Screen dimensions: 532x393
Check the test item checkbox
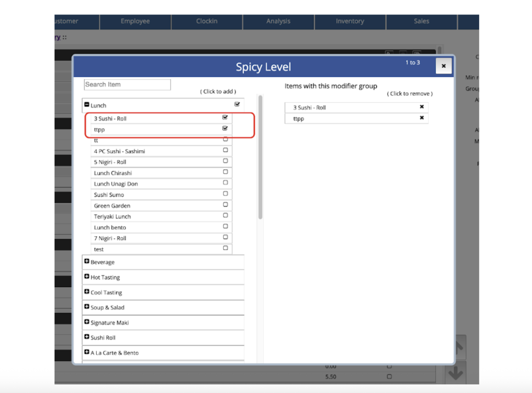click(225, 248)
